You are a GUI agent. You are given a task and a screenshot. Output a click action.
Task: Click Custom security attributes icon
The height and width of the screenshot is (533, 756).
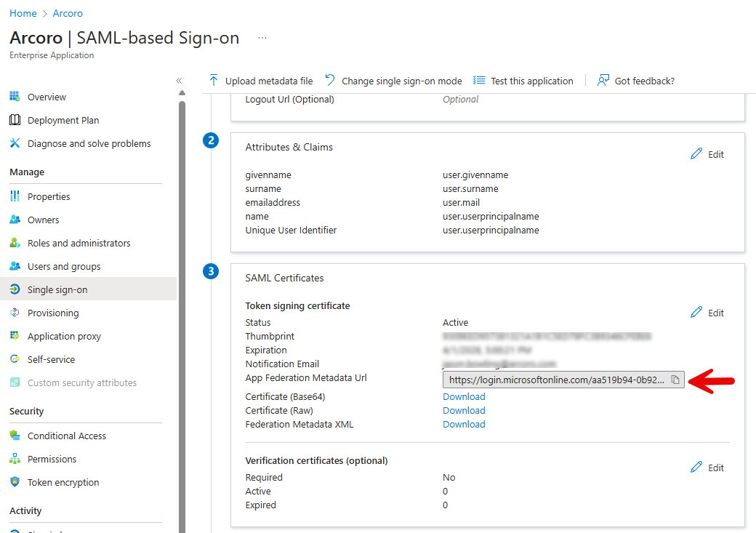15,382
